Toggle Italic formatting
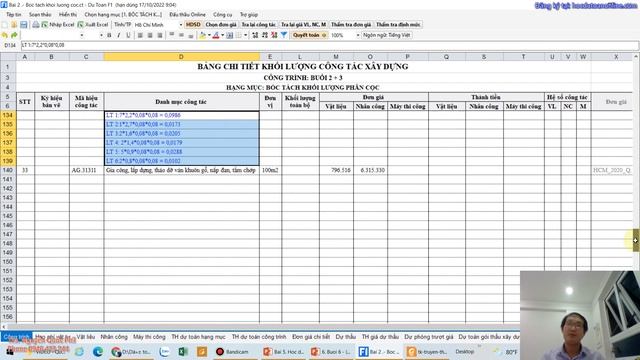Screen dimensions: 640x360 coord(119,36)
